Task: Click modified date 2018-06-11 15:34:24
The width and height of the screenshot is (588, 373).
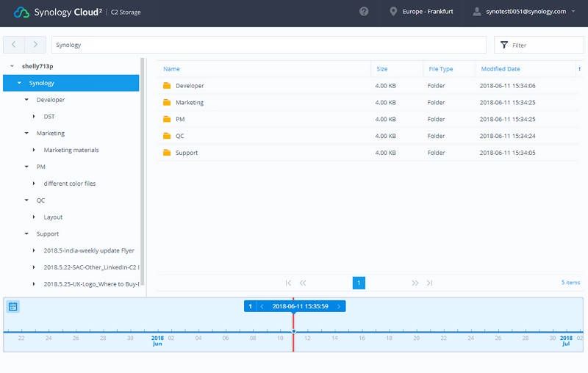Action: (x=507, y=136)
